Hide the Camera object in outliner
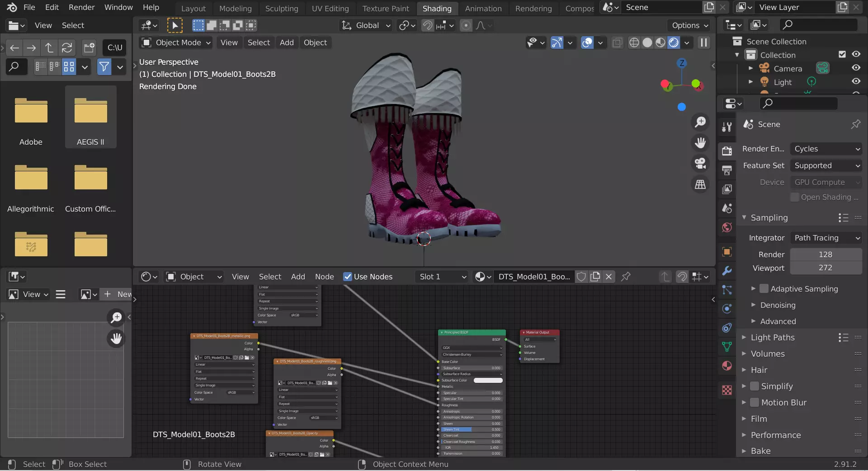Image resolution: width=868 pixels, height=471 pixels. [x=856, y=68]
